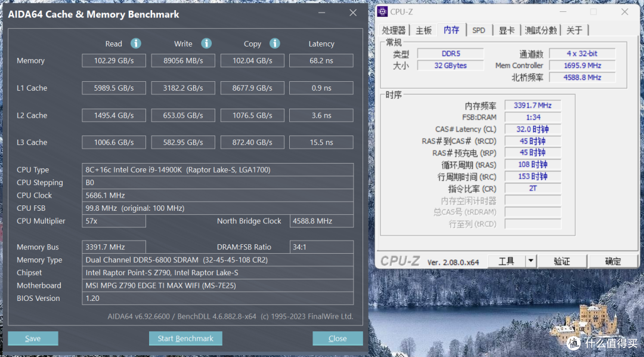Click the L1 Cache Read value 5989.5 GB/s

point(114,88)
